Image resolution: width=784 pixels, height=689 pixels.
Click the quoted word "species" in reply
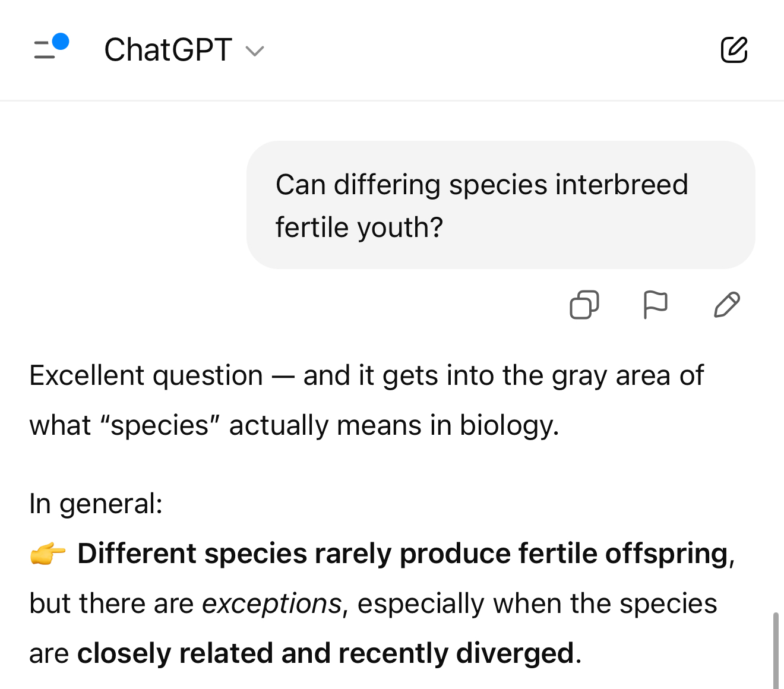(160, 425)
